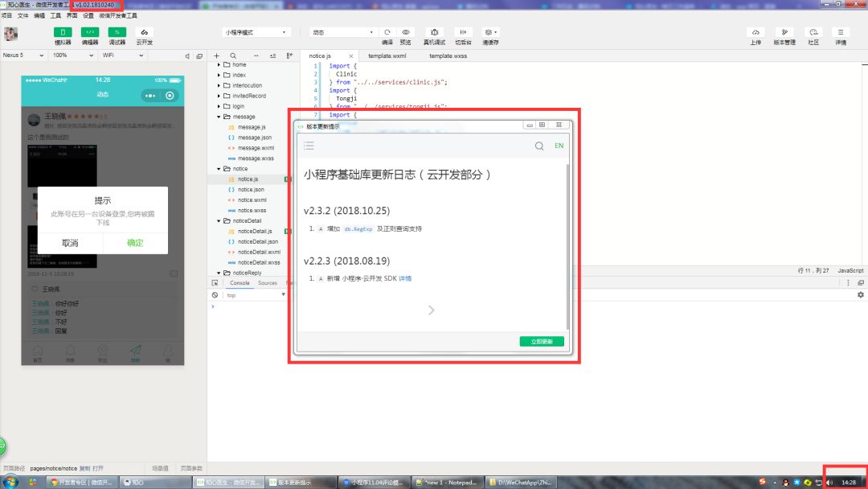Screen dimensions: 868x489
Task: Click the collapse file tree panel icon
Action: point(289,56)
